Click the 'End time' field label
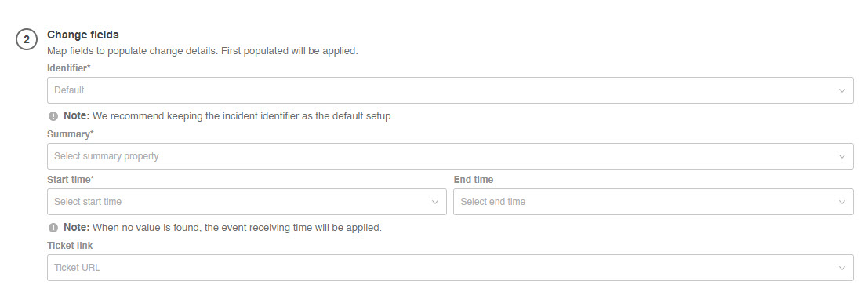The width and height of the screenshot is (868, 300). (474, 180)
